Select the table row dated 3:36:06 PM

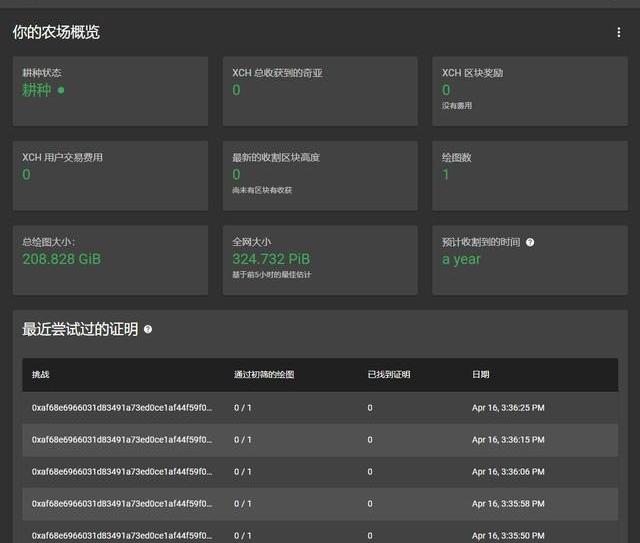(320, 472)
